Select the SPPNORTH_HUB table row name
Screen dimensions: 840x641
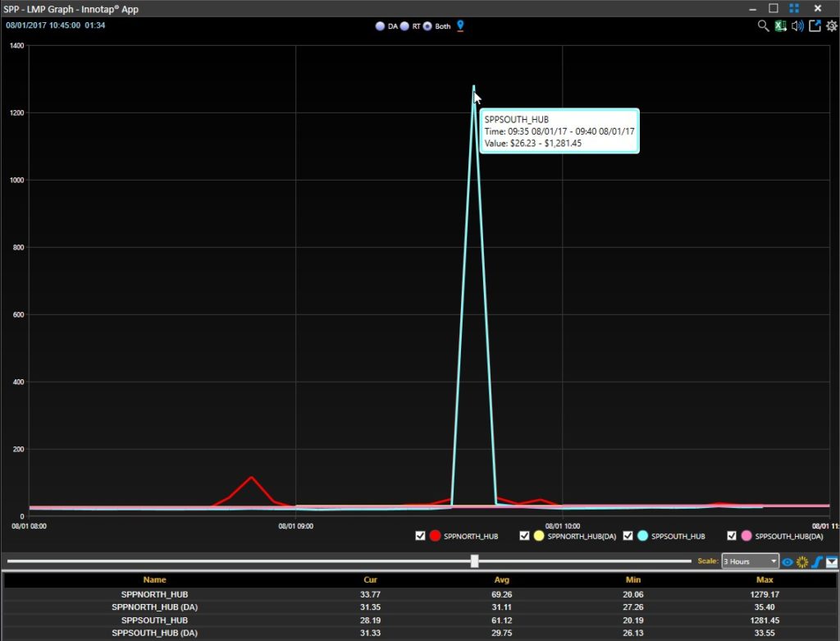click(154, 594)
